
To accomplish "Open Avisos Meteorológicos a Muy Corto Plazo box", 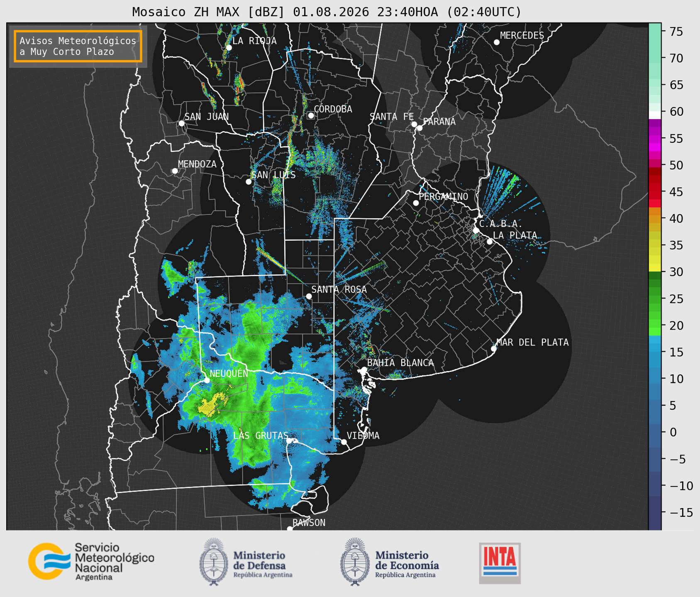I will 78,46.
